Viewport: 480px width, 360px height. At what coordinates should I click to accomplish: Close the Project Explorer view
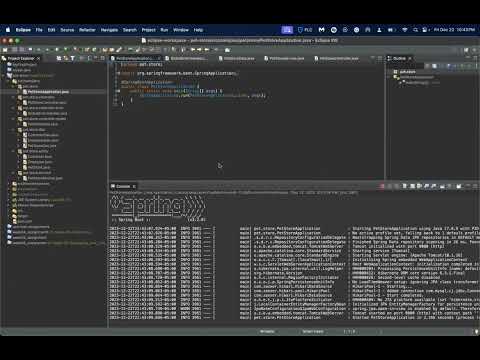click(x=38, y=59)
